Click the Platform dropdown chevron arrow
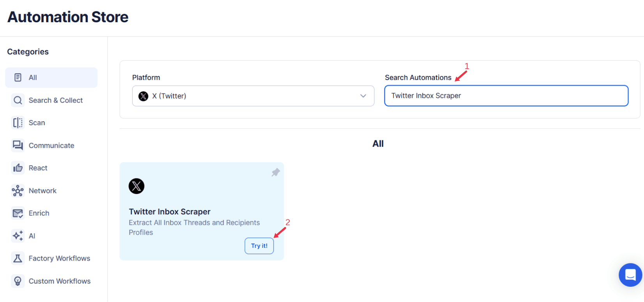 click(363, 96)
